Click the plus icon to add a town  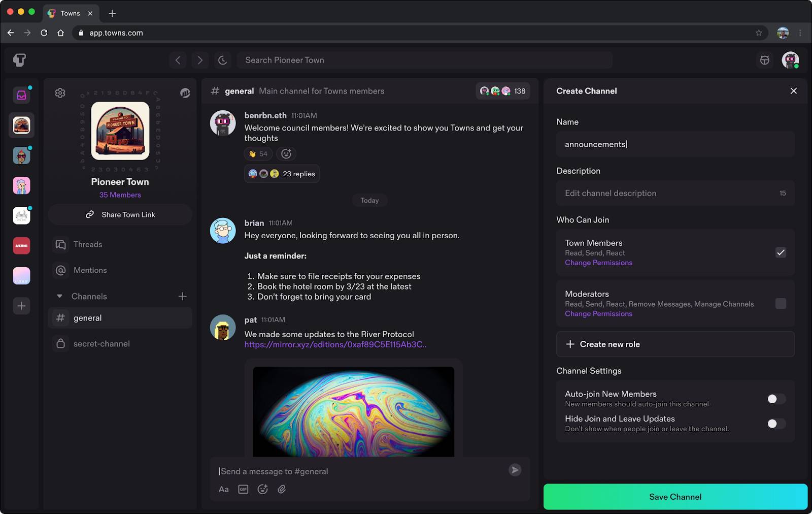[x=21, y=306]
